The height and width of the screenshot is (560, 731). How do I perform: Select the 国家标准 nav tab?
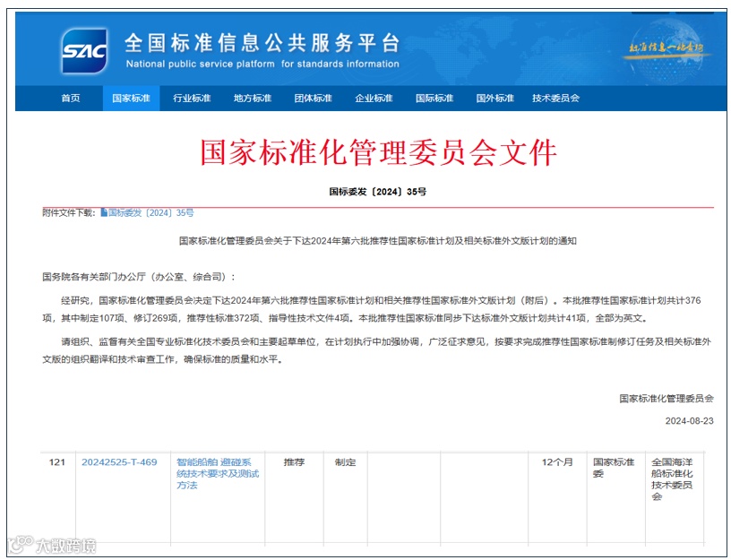click(x=131, y=99)
